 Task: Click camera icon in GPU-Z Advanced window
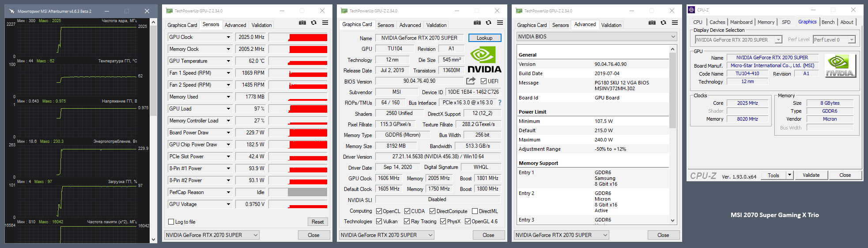point(652,23)
